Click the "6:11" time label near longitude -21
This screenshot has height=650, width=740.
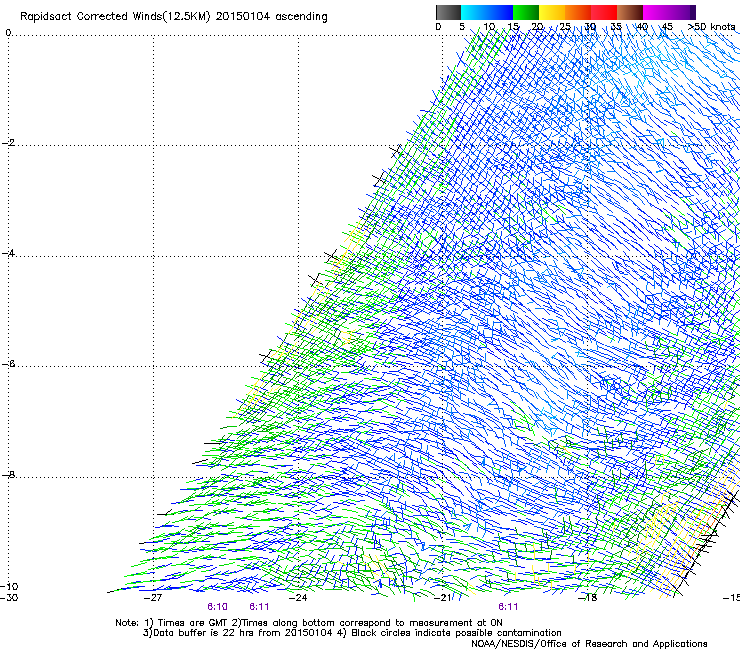pyautogui.click(x=508, y=607)
